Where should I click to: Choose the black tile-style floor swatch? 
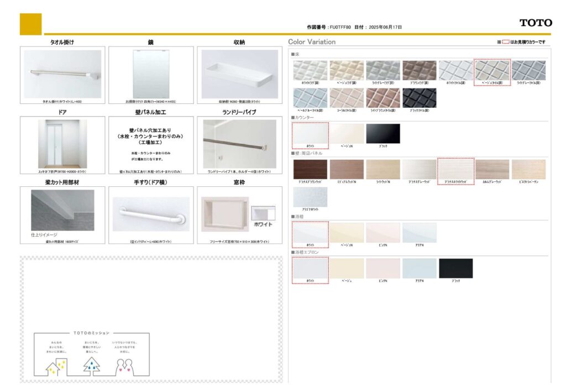(419, 98)
